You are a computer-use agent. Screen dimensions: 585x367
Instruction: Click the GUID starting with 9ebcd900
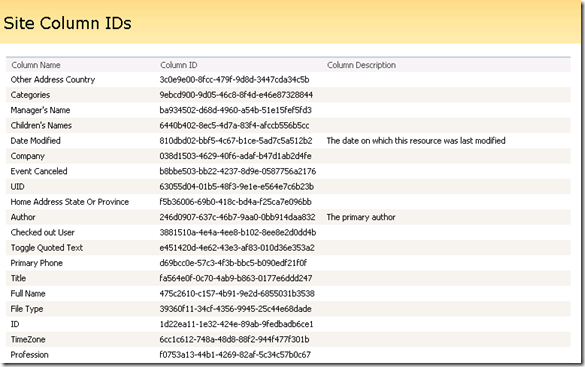click(x=236, y=95)
